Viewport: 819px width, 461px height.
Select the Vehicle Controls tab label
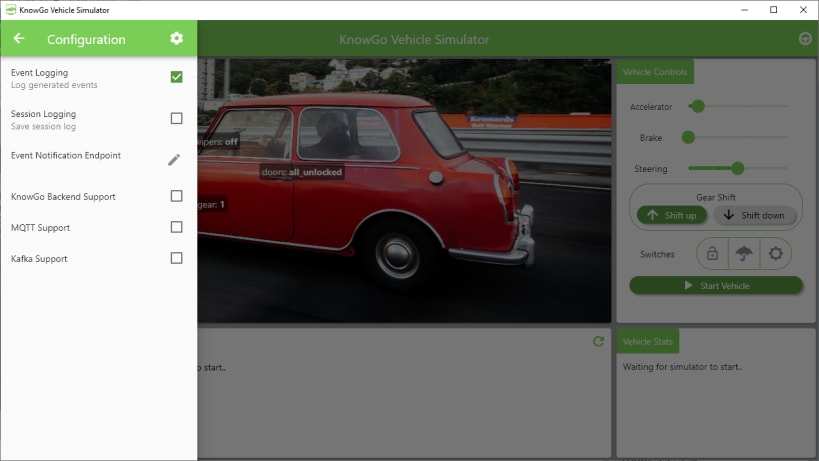coord(655,72)
